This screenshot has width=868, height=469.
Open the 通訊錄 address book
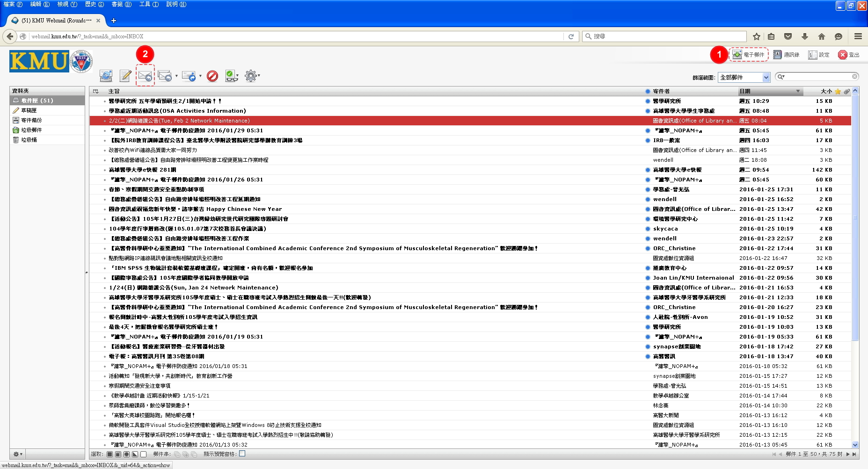tap(786, 55)
